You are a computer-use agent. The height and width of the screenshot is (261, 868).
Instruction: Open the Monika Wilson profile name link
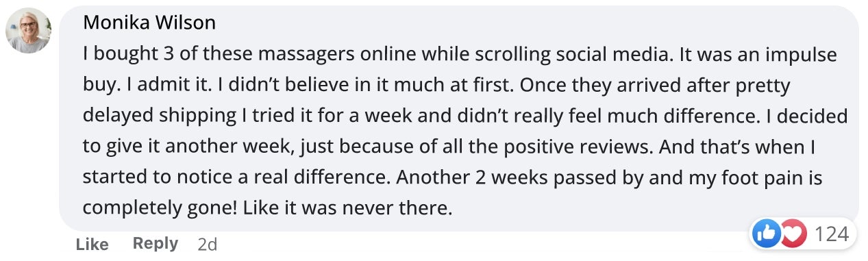[149, 23]
